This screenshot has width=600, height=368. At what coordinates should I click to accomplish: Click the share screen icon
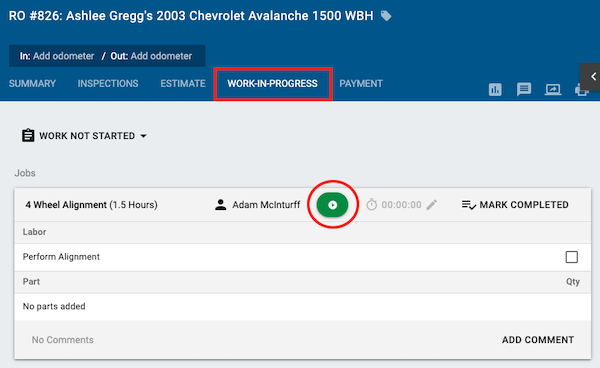click(x=553, y=90)
